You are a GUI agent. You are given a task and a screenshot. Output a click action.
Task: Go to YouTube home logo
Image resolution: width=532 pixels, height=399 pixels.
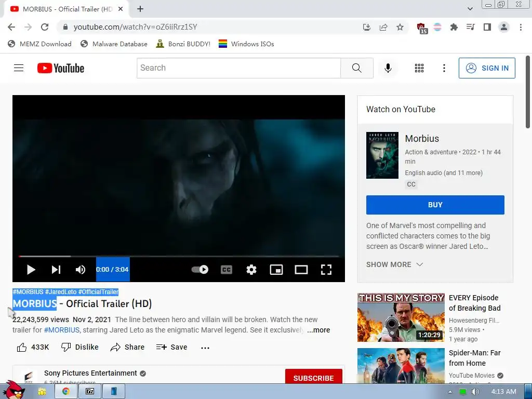click(61, 68)
